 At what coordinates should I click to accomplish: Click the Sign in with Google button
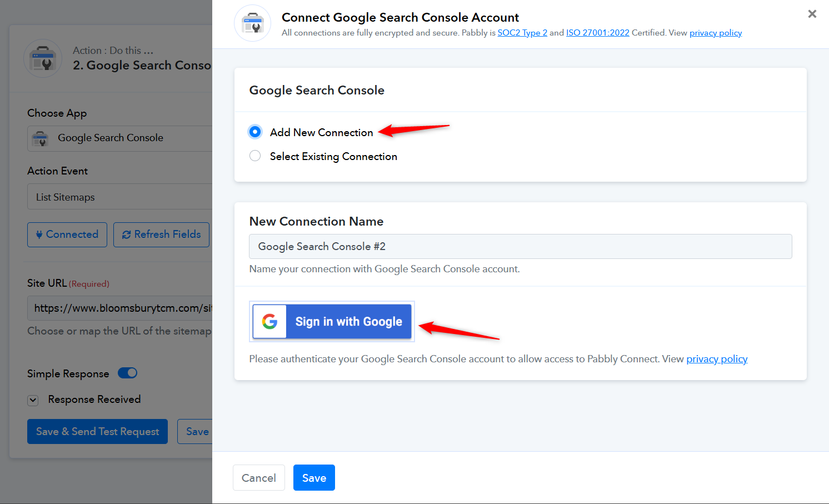click(x=332, y=321)
